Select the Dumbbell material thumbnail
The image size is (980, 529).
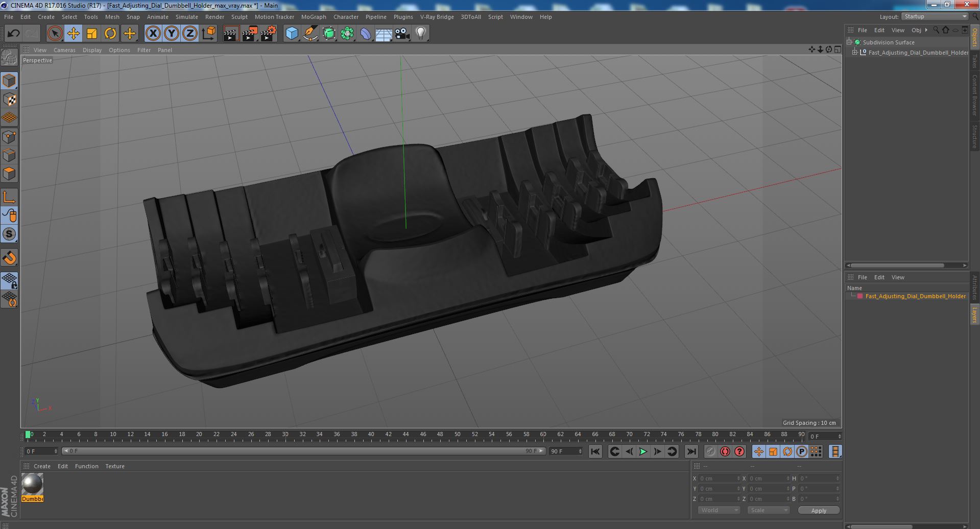32,484
